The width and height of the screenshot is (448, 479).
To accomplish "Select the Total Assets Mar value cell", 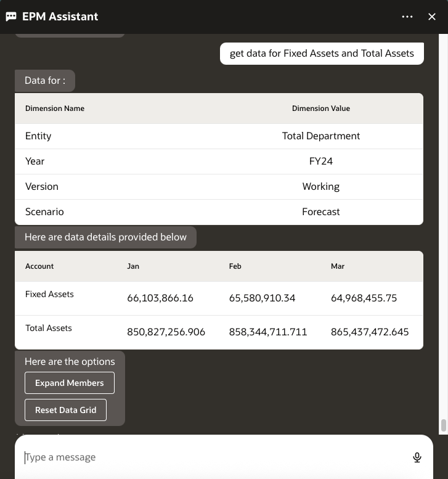I will (x=370, y=332).
